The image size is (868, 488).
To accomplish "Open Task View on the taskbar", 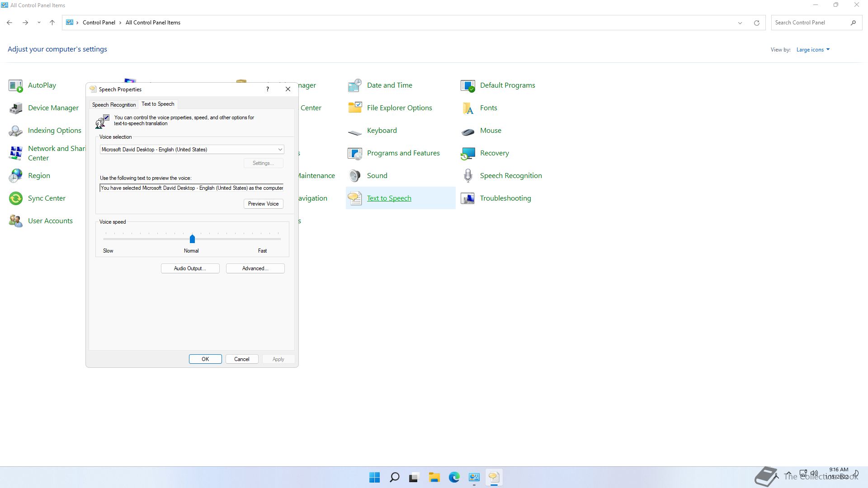I will [414, 477].
